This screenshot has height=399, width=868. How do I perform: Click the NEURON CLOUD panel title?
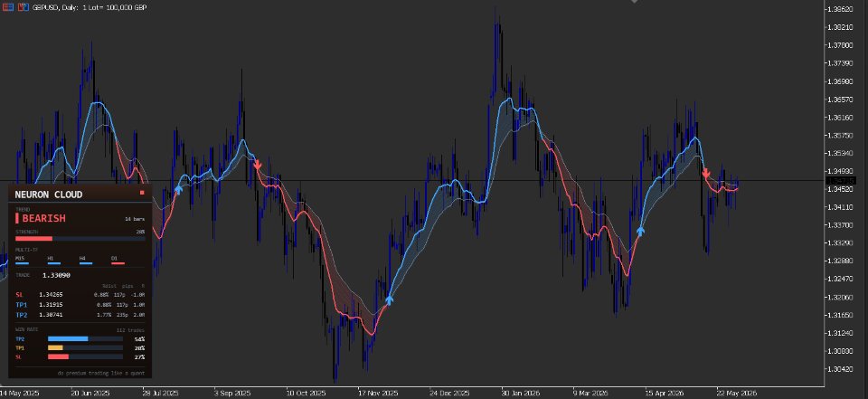coord(49,195)
